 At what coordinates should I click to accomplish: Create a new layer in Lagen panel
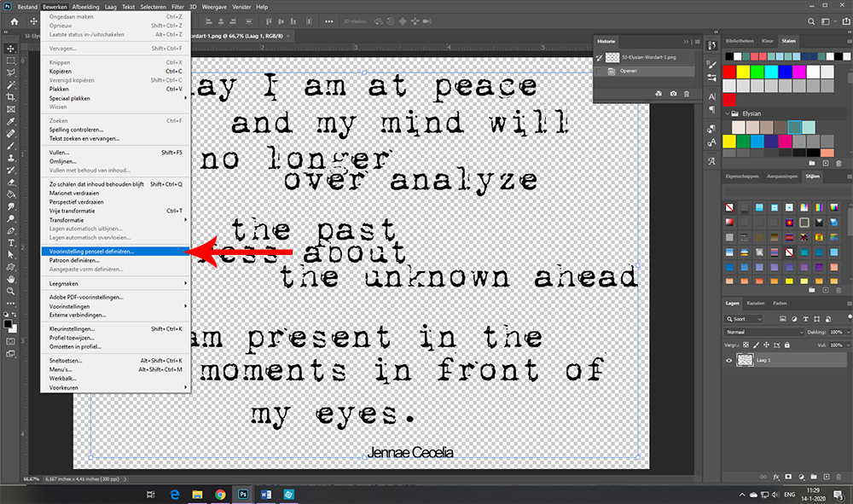pyautogui.click(x=826, y=477)
